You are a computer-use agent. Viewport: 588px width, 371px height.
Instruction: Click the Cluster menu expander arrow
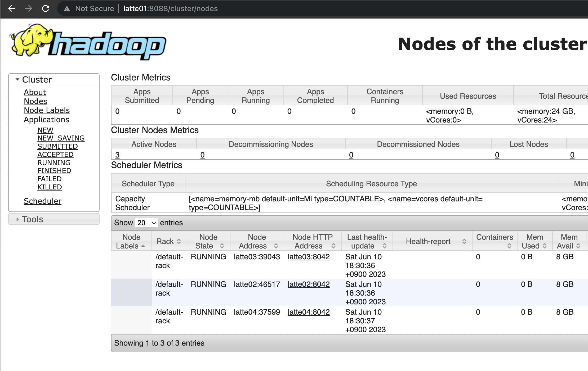16,79
